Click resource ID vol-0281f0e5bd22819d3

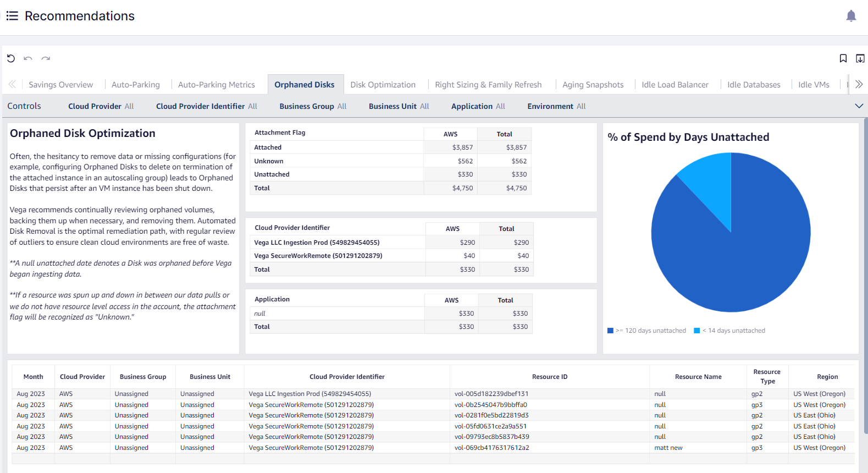pyautogui.click(x=491, y=415)
